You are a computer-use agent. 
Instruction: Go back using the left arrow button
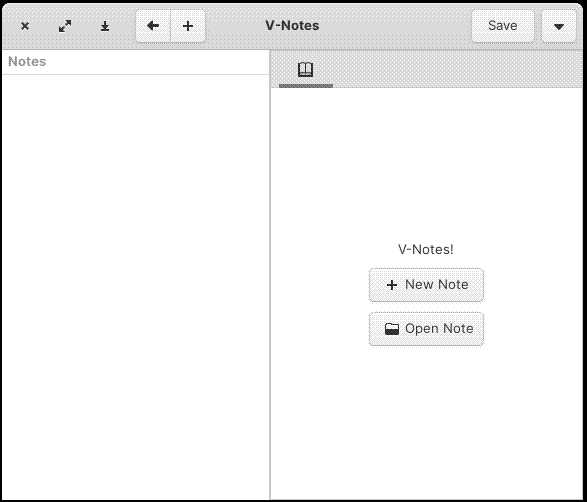tap(153, 26)
